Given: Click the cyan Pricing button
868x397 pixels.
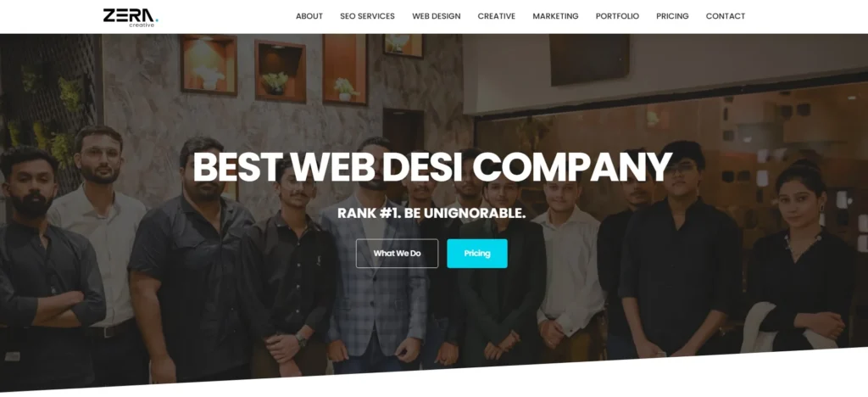Looking at the screenshot, I should pos(477,254).
